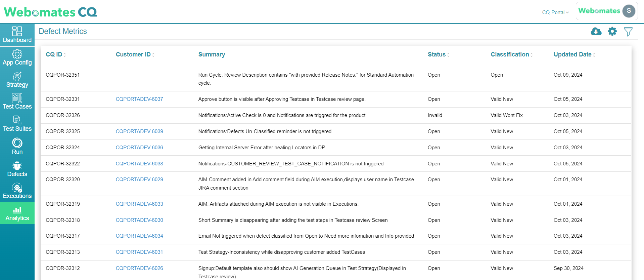Open link CQPORTADEV-6029

139,179
